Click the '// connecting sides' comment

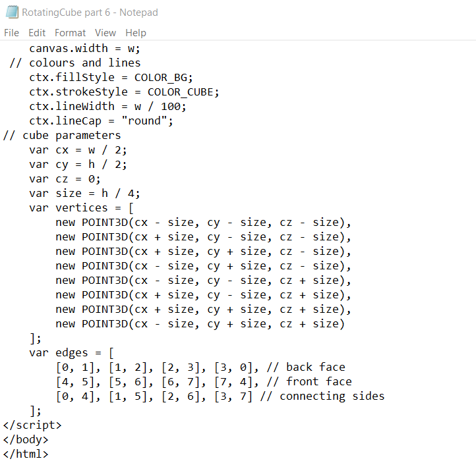coord(322,396)
